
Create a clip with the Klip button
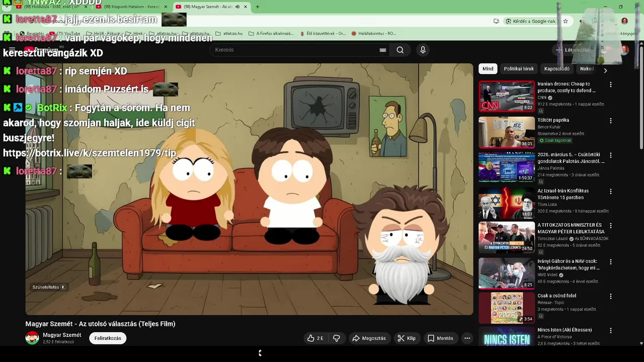tap(407, 338)
